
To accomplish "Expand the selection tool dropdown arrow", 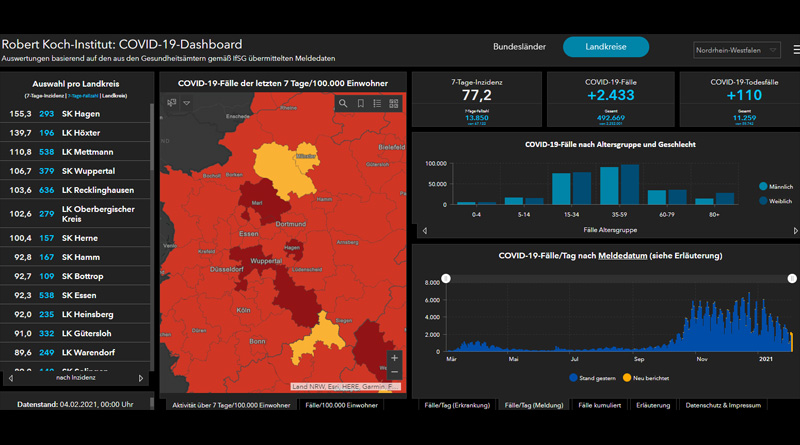I will coord(187,103).
